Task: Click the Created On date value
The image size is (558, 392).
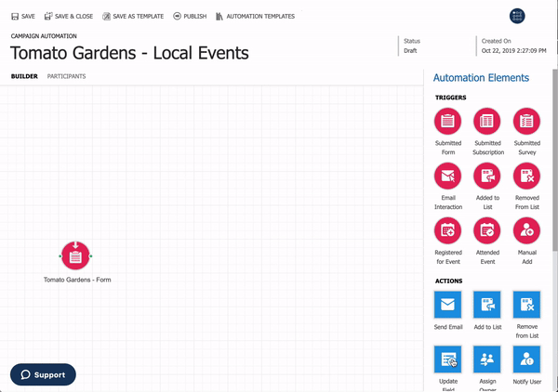Action: pyautogui.click(x=514, y=51)
